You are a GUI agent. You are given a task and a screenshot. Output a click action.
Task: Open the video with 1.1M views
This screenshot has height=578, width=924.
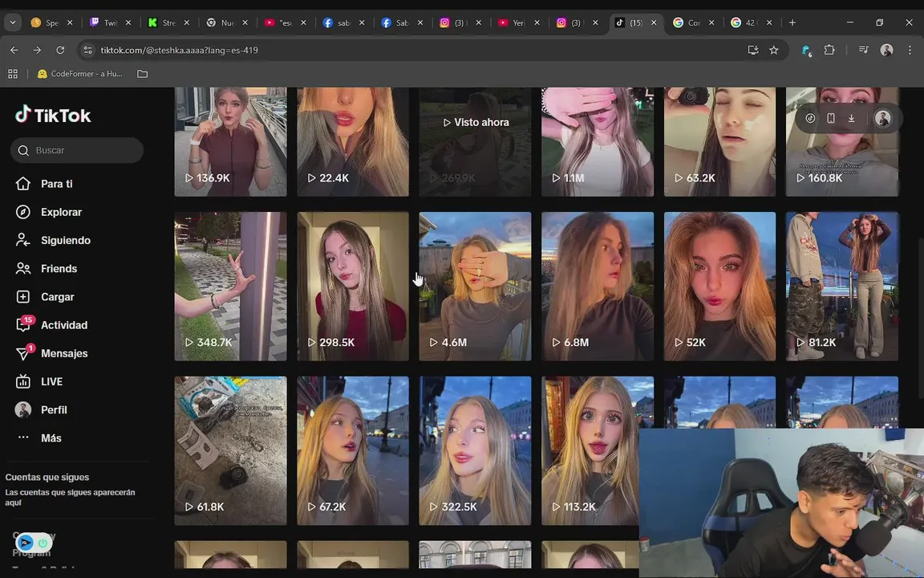tap(598, 141)
